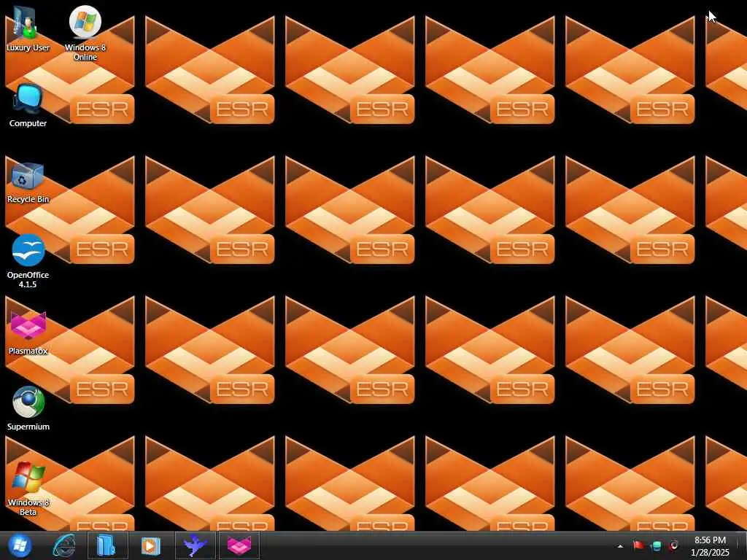Image resolution: width=747 pixels, height=560 pixels.
Task: Open the Start menu orb
Action: click(20, 545)
